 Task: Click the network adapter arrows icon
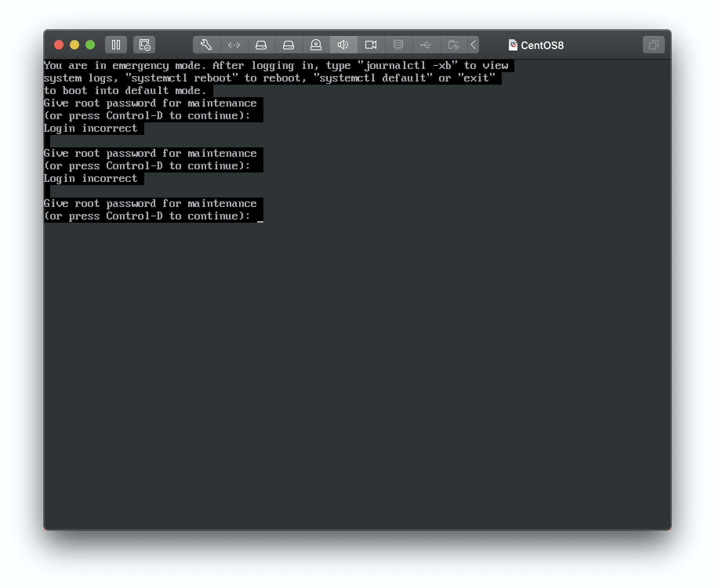tap(234, 45)
